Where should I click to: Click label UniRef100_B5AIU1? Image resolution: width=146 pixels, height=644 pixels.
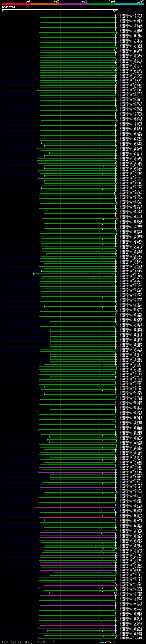131,329
